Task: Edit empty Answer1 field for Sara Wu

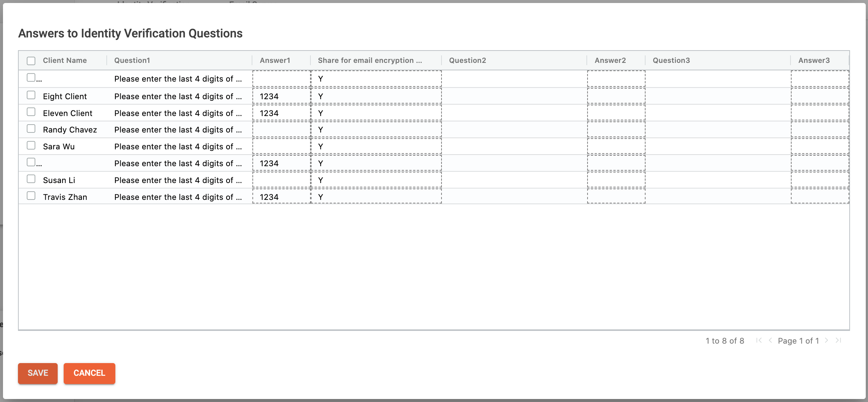Action: point(282,146)
